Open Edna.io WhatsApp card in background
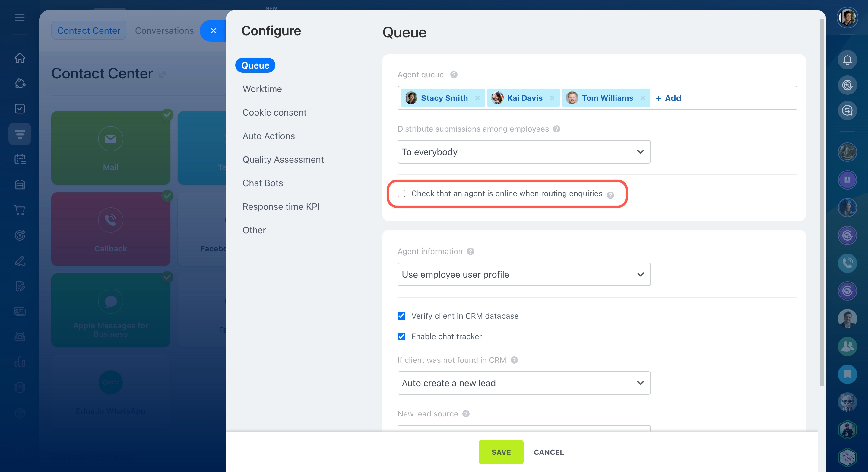Viewport: 868px width, 472px height. coord(110,391)
